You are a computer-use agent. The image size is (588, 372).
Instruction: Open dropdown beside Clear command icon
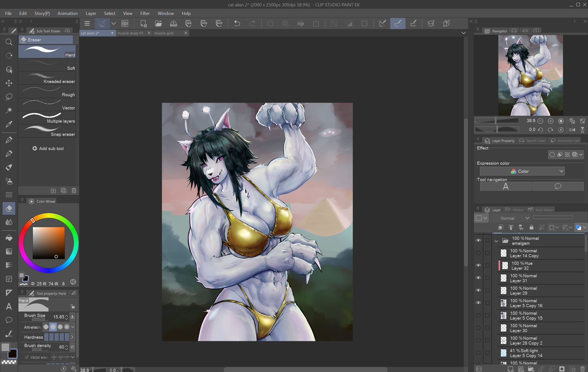point(113,23)
